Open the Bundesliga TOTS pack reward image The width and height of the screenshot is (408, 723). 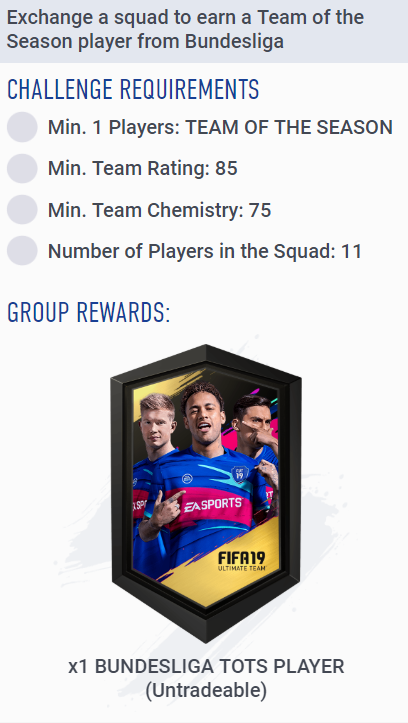[206, 493]
